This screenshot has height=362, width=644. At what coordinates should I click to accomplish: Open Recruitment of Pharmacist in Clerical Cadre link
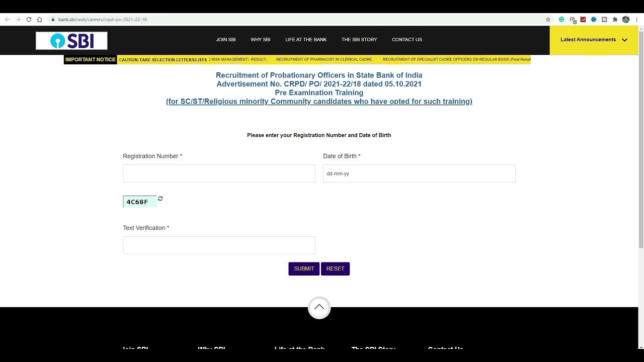click(x=324, y=59)
